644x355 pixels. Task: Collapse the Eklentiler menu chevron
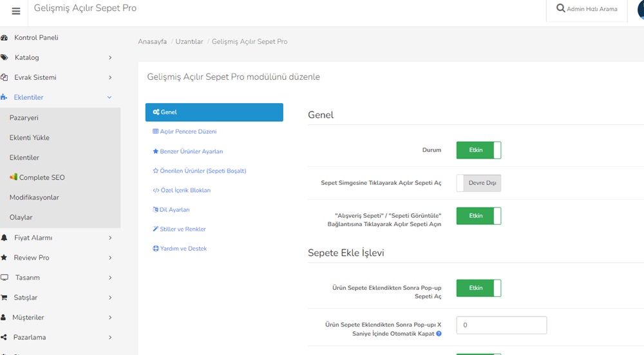pos(109,97)
